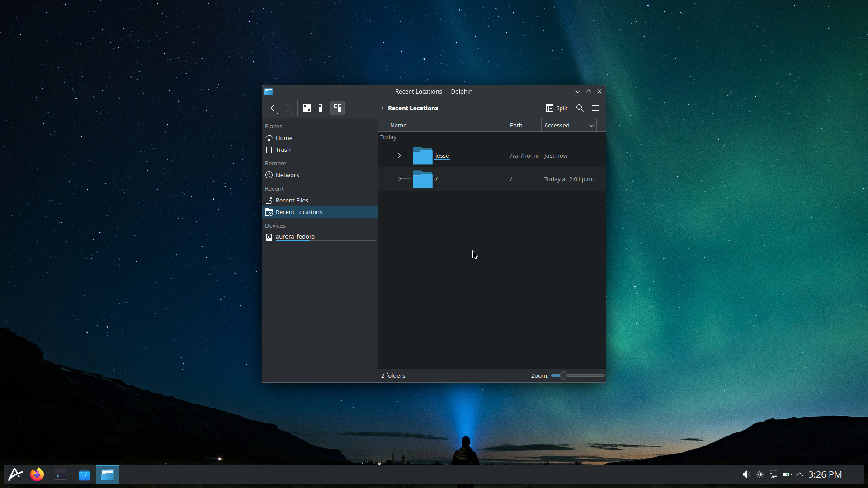Viewport: 868px width, 488px height.
Task: Click breadcrumb chevron before Recent Locations
Action: point(382,108)
